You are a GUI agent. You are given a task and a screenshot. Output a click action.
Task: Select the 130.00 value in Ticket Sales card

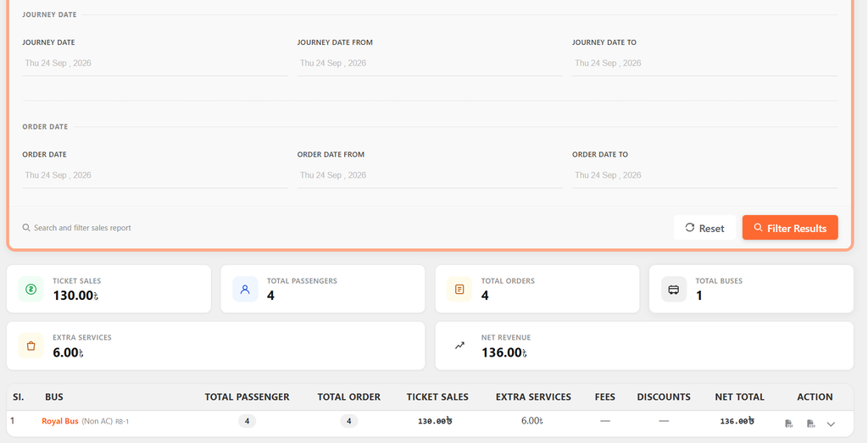coord(75,296)
